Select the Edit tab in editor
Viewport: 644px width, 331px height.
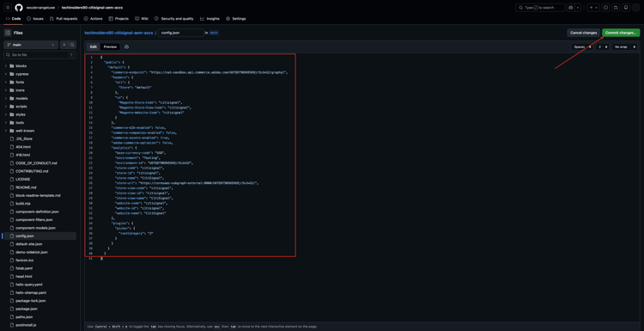click(94, 47)
